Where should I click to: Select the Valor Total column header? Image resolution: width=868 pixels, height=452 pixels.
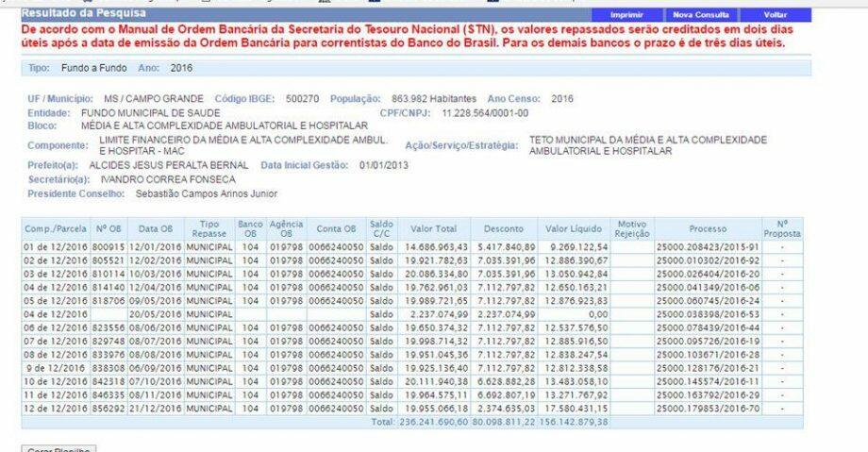click(434, 228)
